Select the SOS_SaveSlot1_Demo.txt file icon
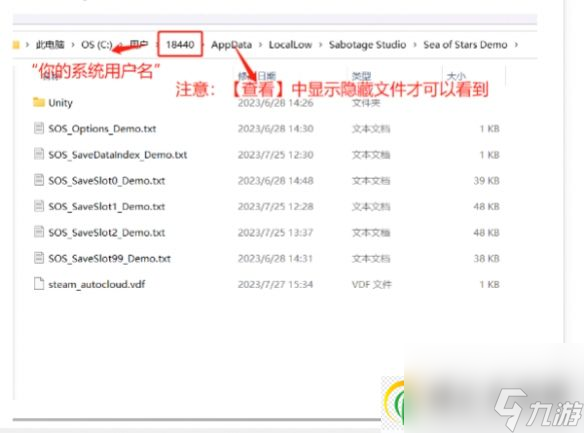Viewport: 584px width, 433px height. pyautogui.click(x=39, y=206)
